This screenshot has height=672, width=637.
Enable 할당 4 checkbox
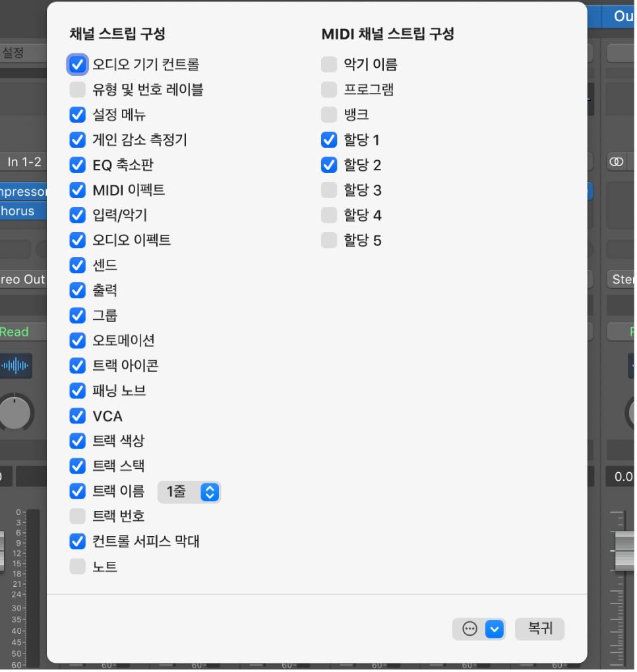(x=329, y=215)
